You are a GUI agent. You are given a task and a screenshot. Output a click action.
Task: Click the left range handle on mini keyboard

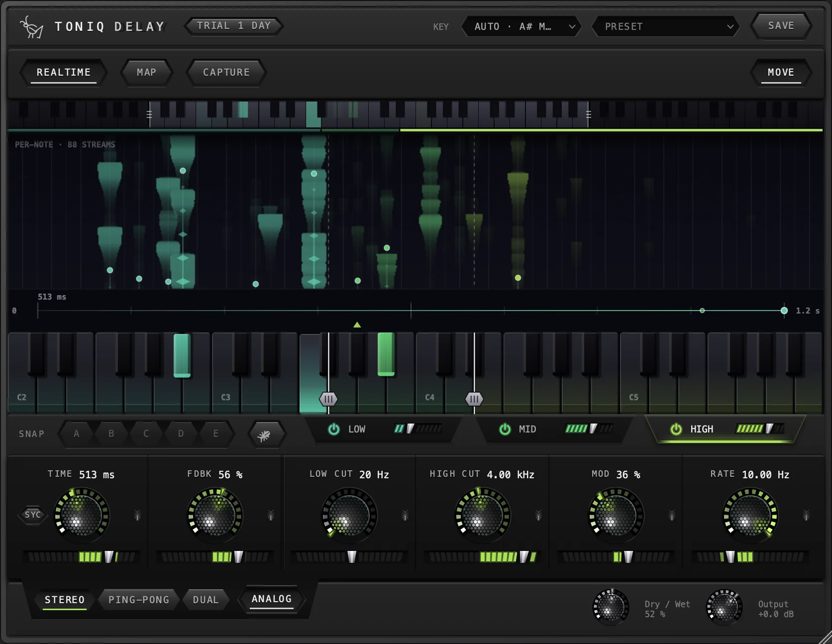click(x=149, y=114)
